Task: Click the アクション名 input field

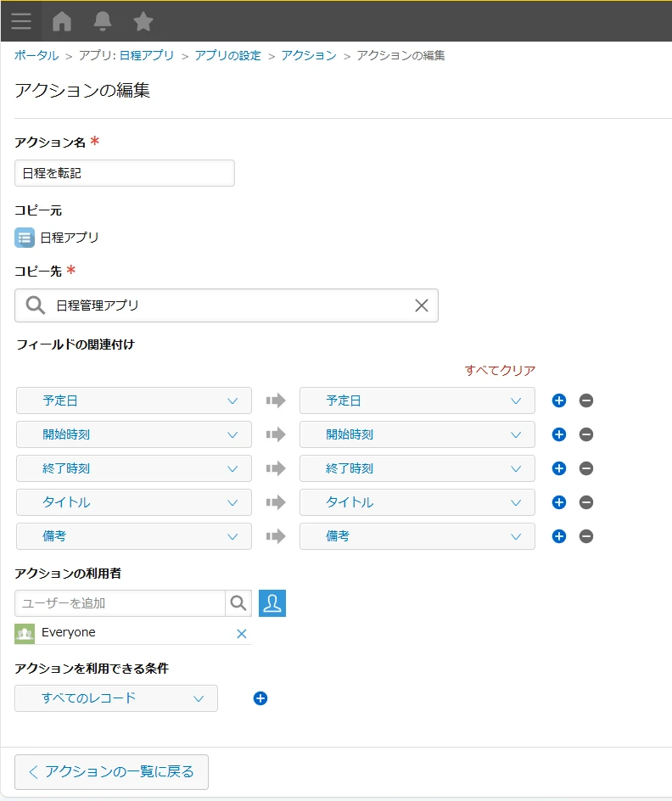Action: click(124, 172)
